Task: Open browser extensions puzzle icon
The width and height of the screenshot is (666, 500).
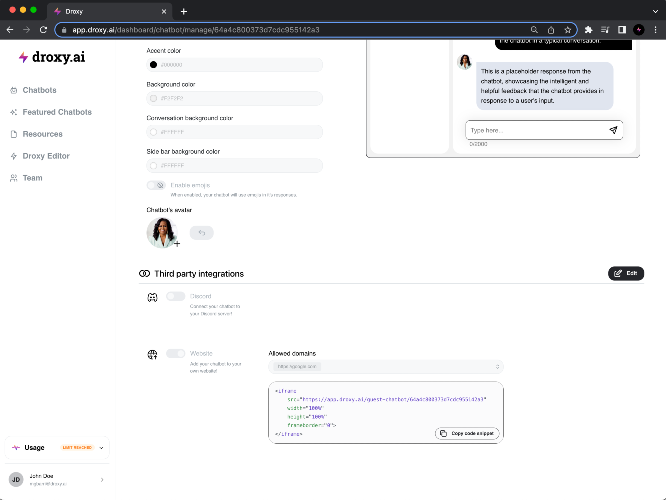Action: tap(588, 30)
